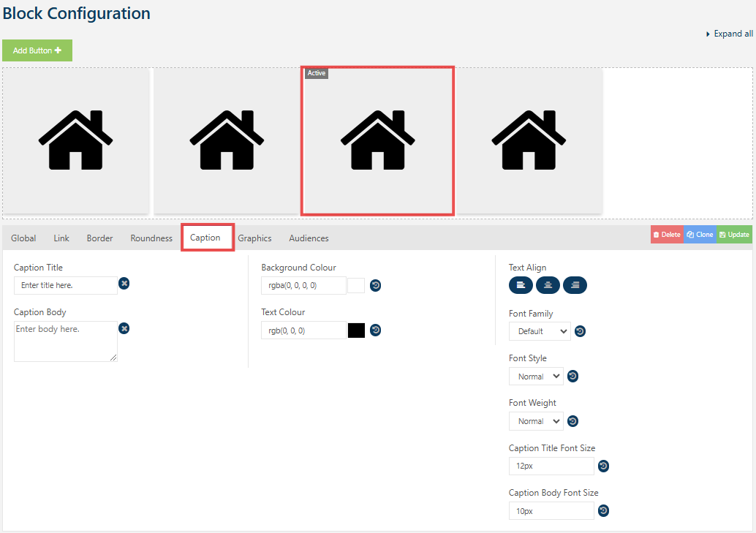Open the Font Family dropdown
Image resolution: width=756 pixels, height=533 pixels.
point(540,331)
